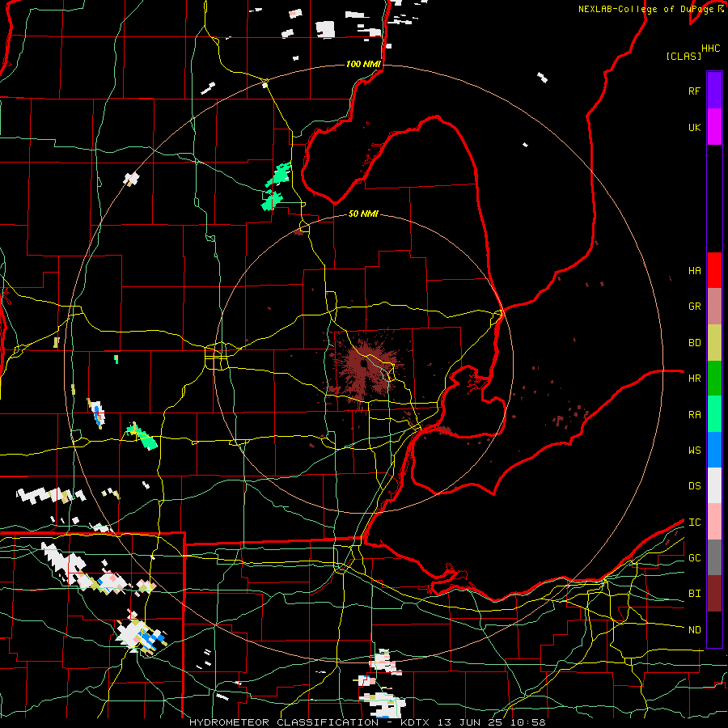Image resolution: width=728 pixels, height=728 pixels.
Task: Click the BD legend label
Action: pos(694,343)
